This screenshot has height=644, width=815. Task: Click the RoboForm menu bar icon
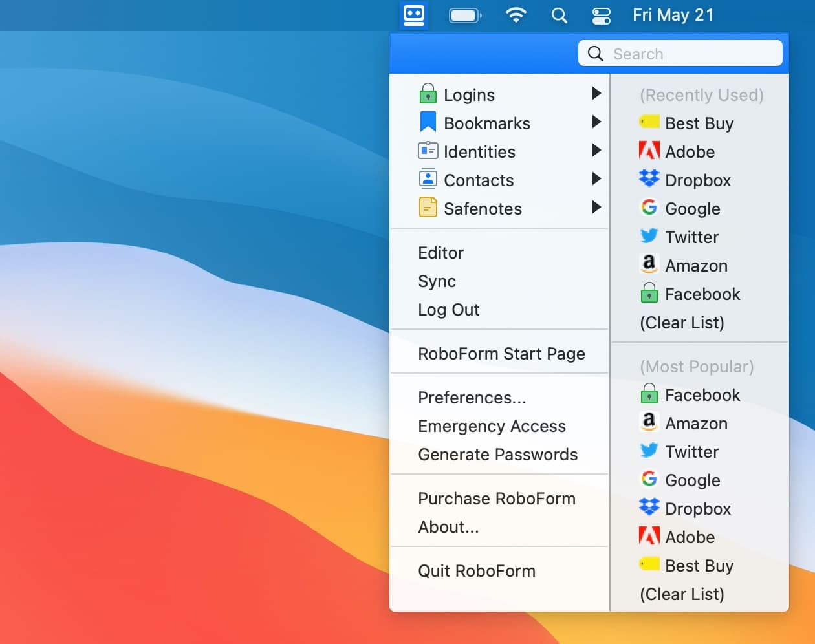(x=413, y=15)
